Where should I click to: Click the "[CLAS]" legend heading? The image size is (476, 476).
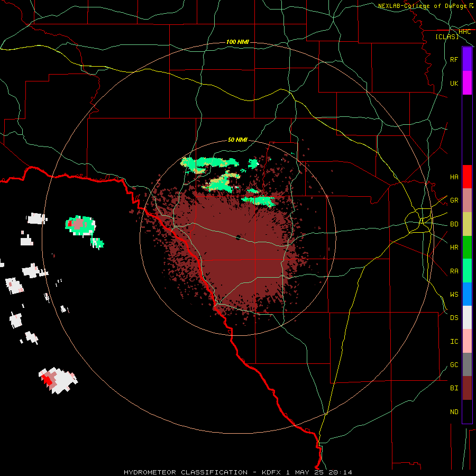coord(447,36)
